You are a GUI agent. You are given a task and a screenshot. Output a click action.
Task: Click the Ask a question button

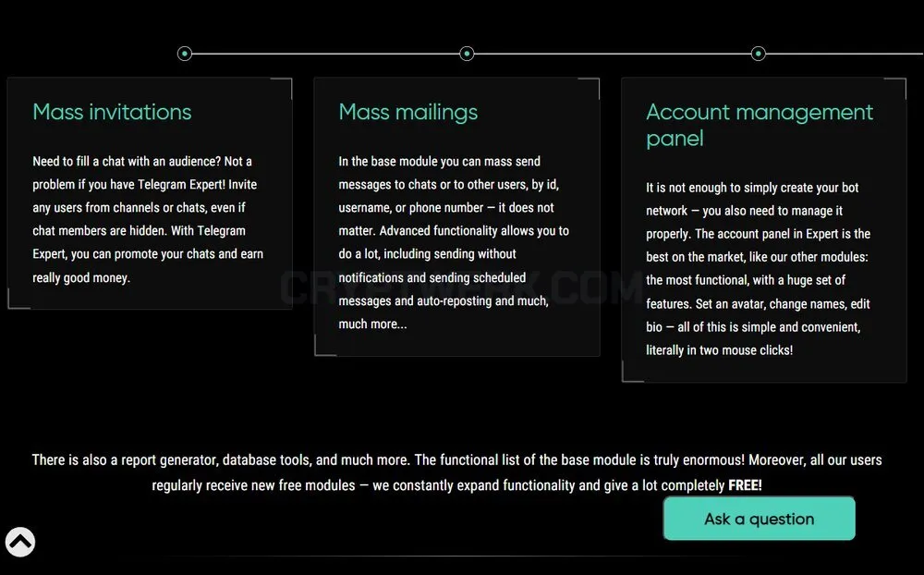(759, 519)
